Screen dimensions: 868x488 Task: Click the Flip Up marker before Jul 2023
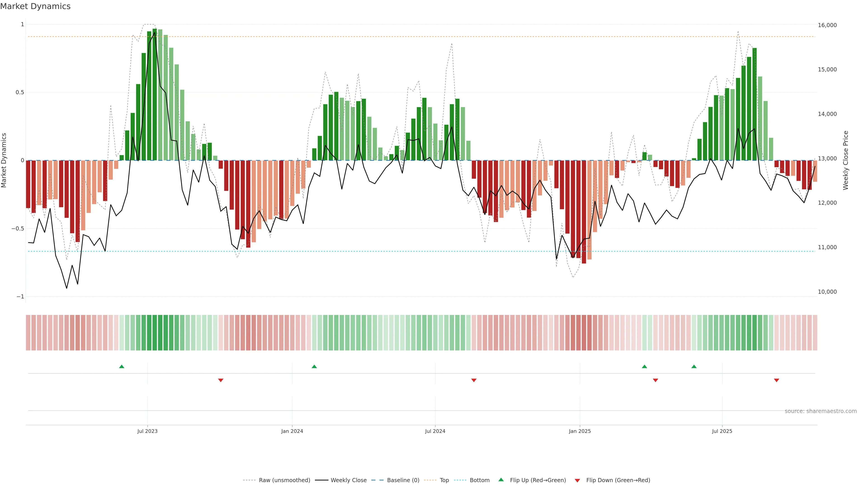(x=122, y=366)
